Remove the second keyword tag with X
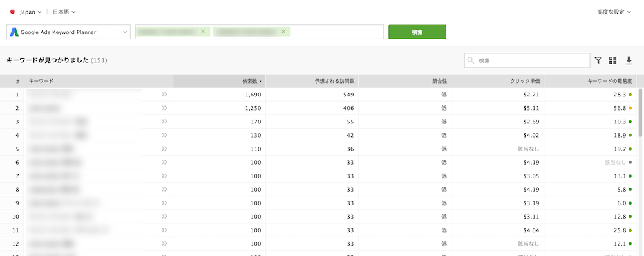 tap(283, 32)
